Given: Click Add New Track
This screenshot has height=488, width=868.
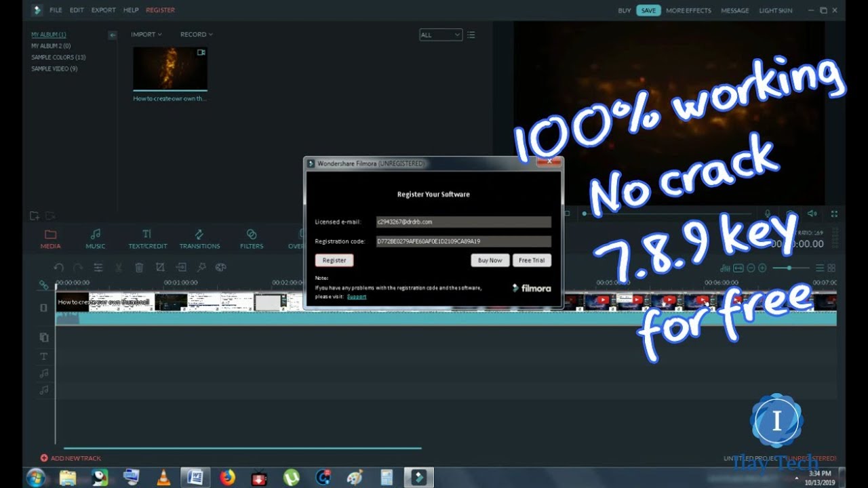Looking at the screenshot, I should click(71, 458).
